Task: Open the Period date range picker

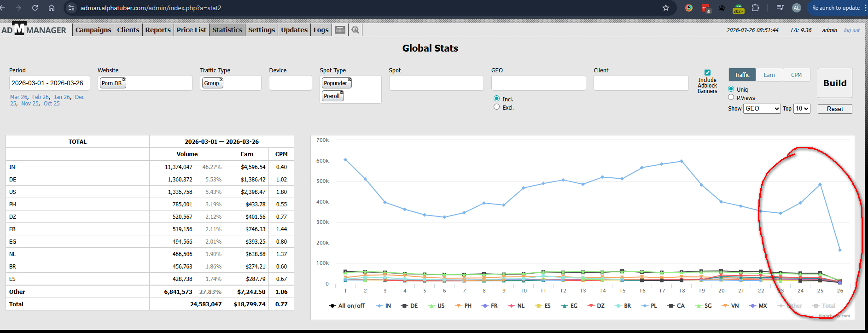Action: coord(49,83)
